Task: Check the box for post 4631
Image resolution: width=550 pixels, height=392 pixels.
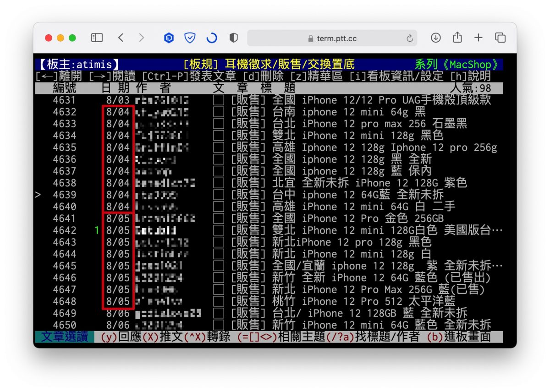Action: click(219, 100)
